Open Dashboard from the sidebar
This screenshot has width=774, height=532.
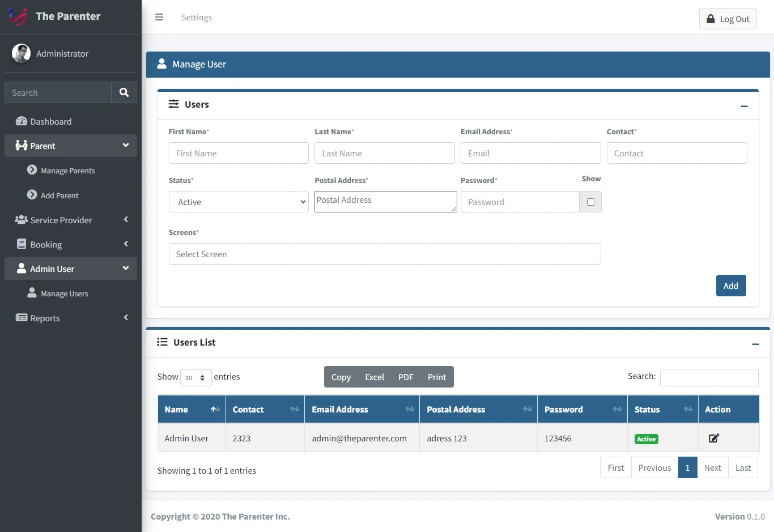(x=50, y=121)
